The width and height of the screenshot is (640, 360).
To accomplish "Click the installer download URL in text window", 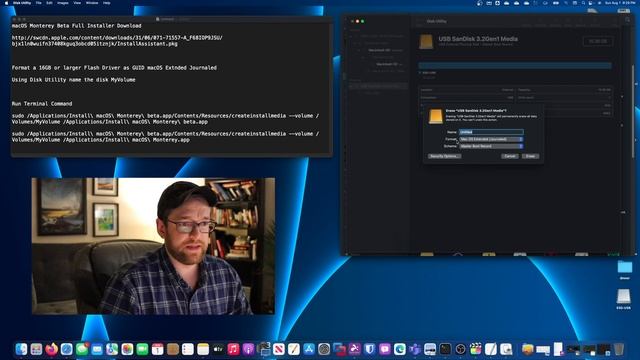I will (x=117, y=40).
